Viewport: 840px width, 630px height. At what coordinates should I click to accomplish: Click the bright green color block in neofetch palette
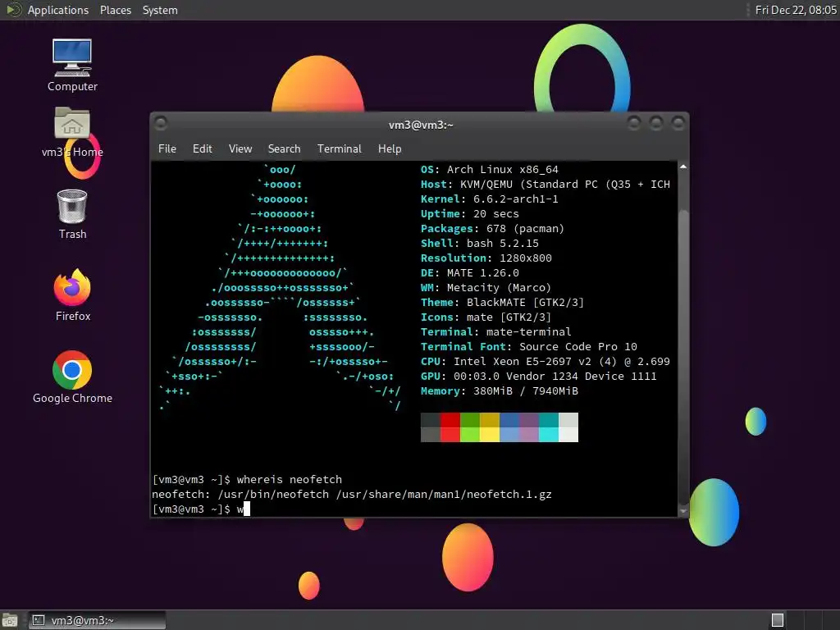coord(470,435)
